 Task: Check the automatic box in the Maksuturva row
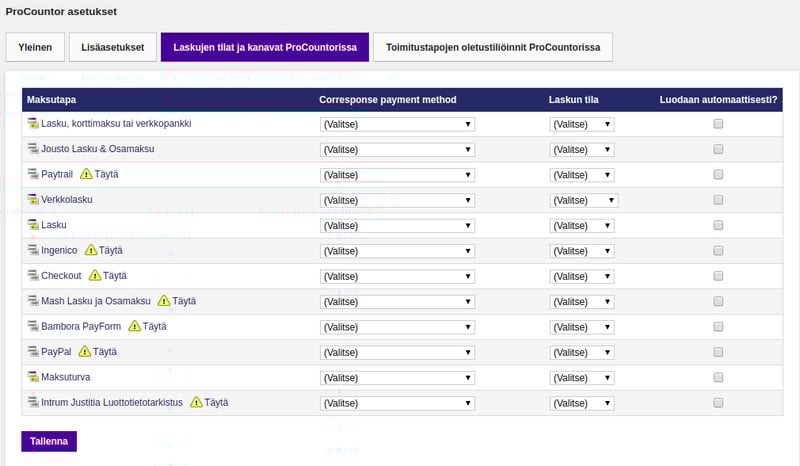pyautogui.click(x=718, y=378)
